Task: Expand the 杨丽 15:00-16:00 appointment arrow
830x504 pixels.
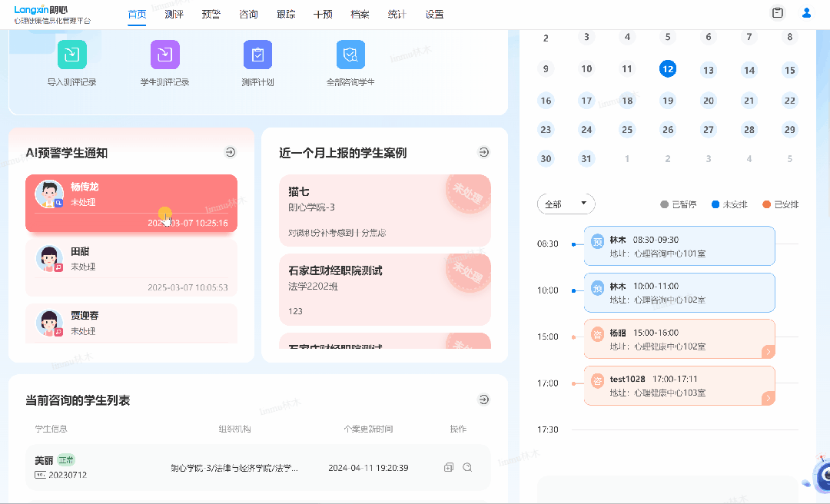Action: [767, 352]
